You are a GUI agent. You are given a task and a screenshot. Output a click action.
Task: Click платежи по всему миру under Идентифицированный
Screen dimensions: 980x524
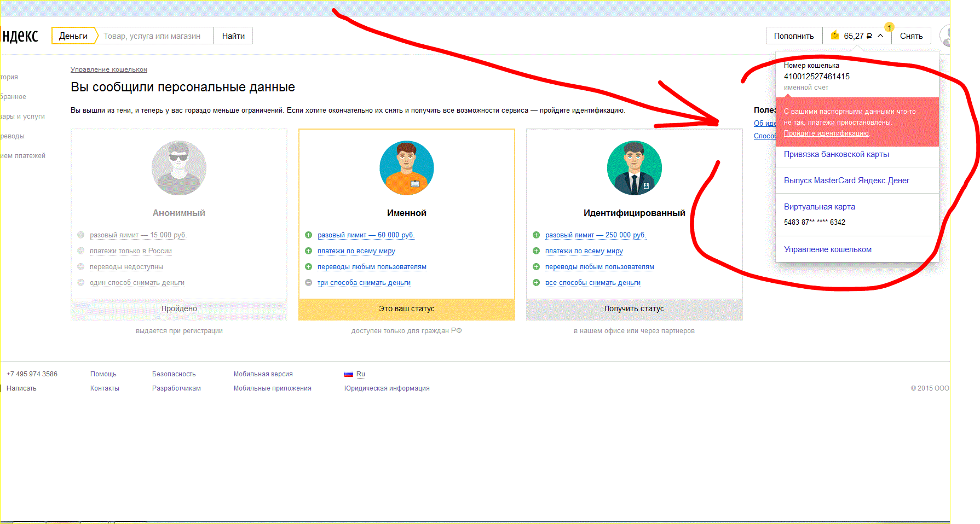pyautogui.click(x=584, y=251)
